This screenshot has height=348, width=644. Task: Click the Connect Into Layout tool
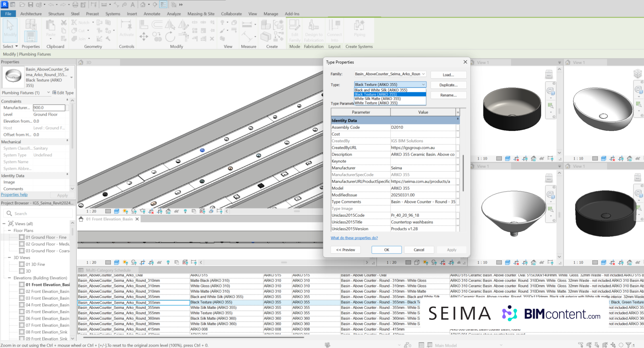(334, 30)
